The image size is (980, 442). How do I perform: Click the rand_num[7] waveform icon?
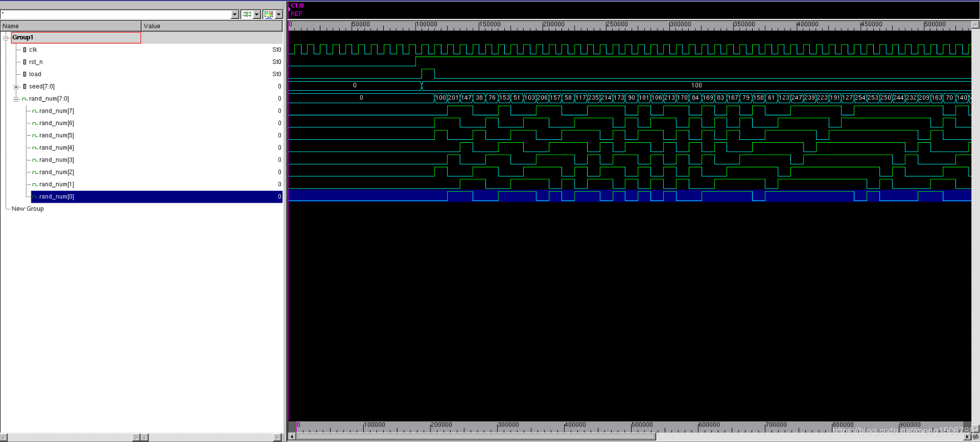point(35,111)
